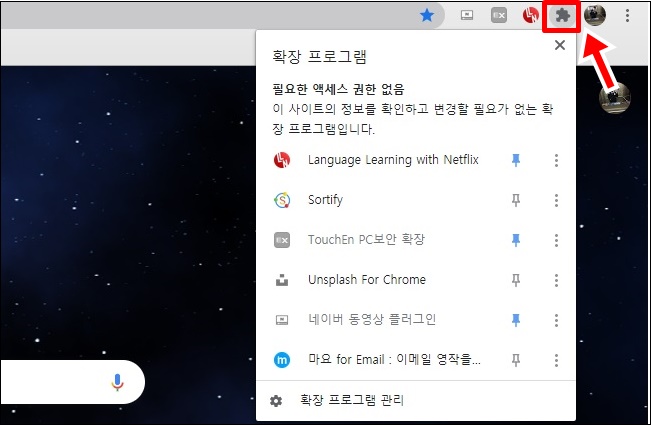Click the 확장 프로그램 popup title
The image size is (651, 425).
coord(319,56)
